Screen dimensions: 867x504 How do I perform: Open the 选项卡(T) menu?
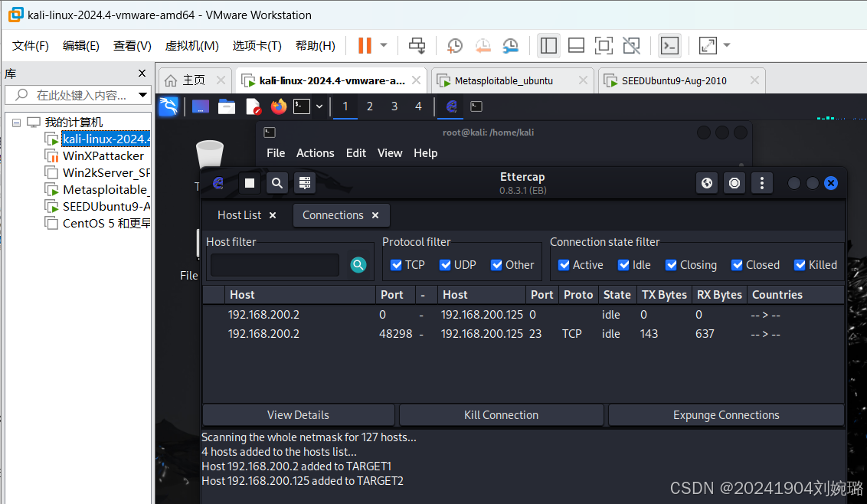[x=257, y=45]
